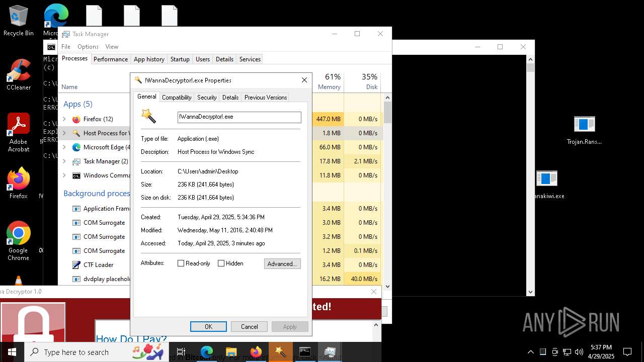
Task: Switch to Command Prompt taskbar icon
Action: (305, 352)
